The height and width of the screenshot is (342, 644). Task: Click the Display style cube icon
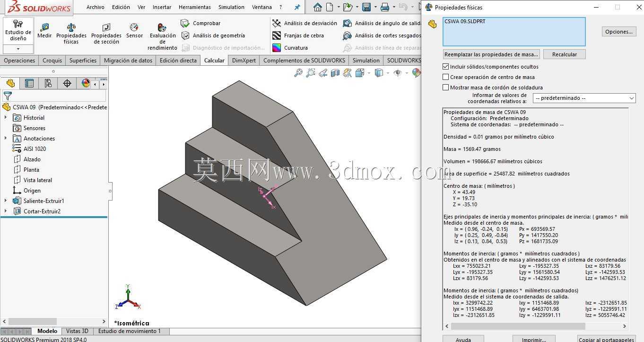point(379,73)
